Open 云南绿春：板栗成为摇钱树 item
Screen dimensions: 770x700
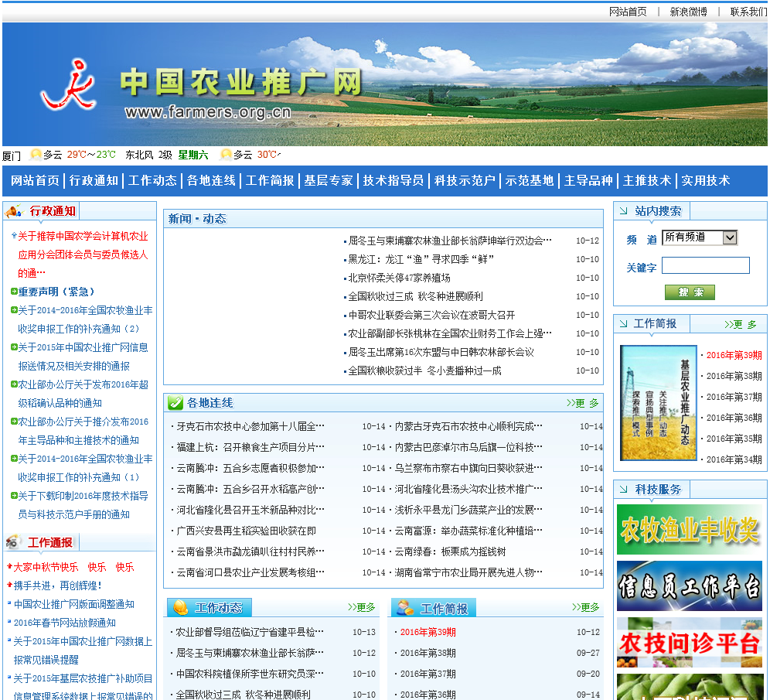(x=450, y=551)
